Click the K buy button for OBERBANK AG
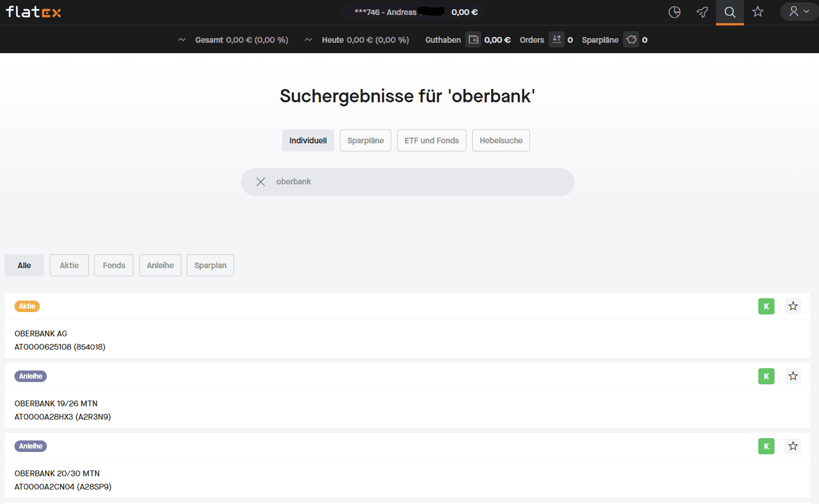 point(766,306)
